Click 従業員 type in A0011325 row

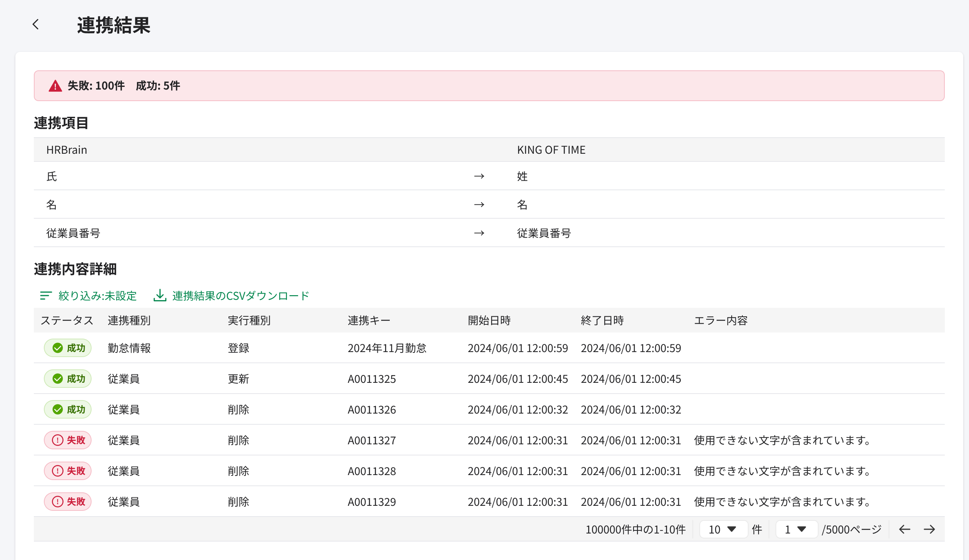pos(124,379)
